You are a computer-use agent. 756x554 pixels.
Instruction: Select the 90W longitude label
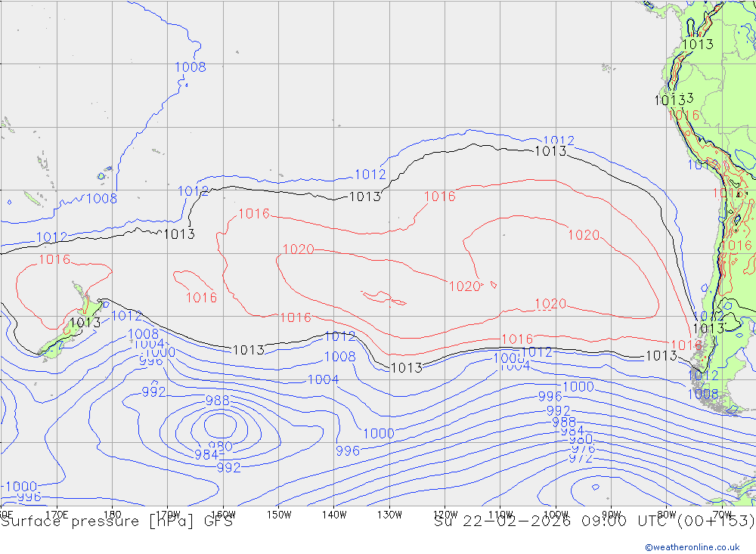point(612,515)
